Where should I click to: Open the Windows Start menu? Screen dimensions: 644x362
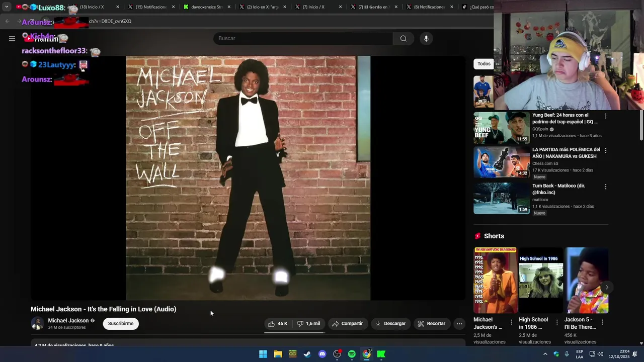[x=263, y=354]
